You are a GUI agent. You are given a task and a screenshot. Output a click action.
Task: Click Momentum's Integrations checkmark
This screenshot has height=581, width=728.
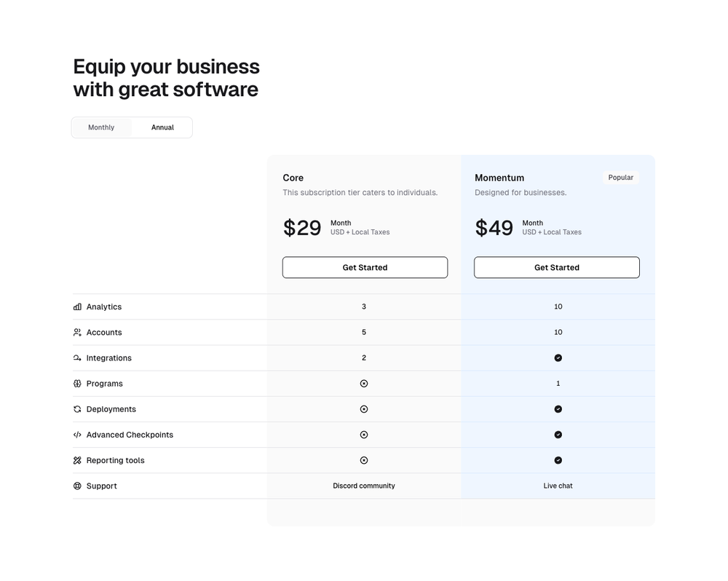[558, 358]
